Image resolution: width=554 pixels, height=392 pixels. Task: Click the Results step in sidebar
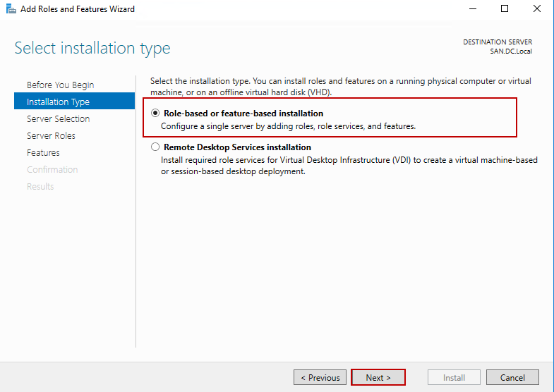pos(40,187)
